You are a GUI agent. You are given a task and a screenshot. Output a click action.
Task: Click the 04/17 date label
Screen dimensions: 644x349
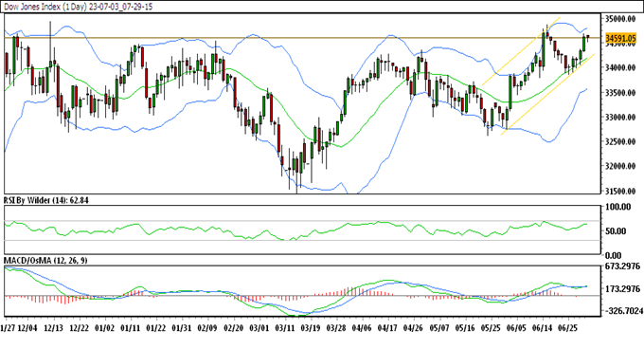(387, 327)
